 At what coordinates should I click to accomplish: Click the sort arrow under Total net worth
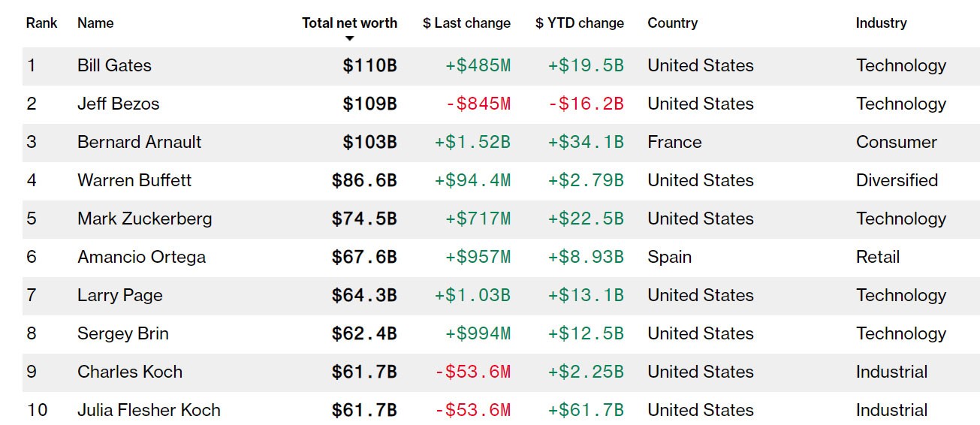point(349,38)
